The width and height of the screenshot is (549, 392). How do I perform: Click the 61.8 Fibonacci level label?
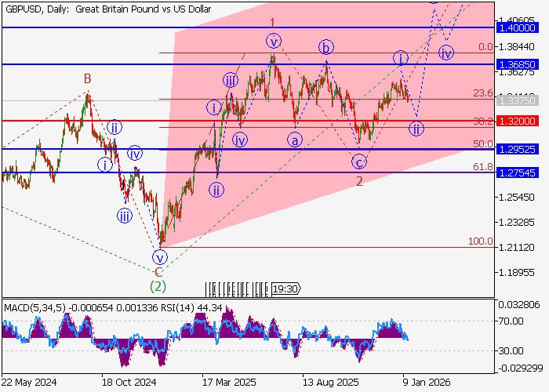[482, 167]
